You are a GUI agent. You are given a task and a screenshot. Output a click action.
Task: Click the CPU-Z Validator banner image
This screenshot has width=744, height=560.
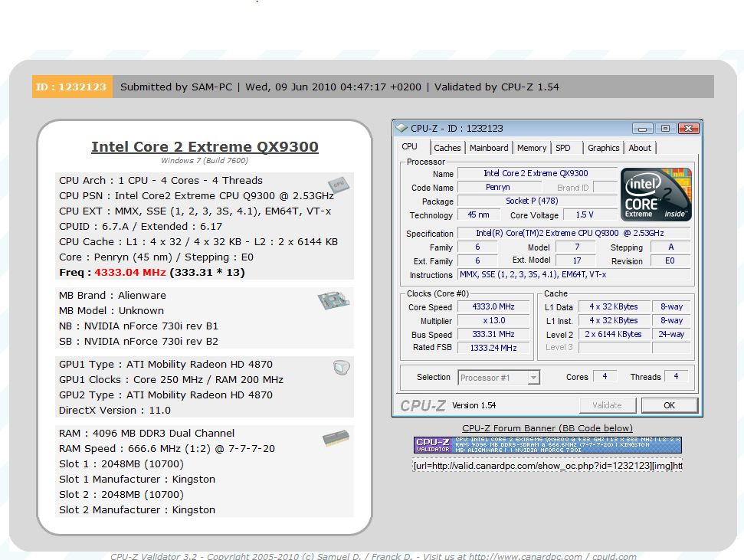(548, 445)
